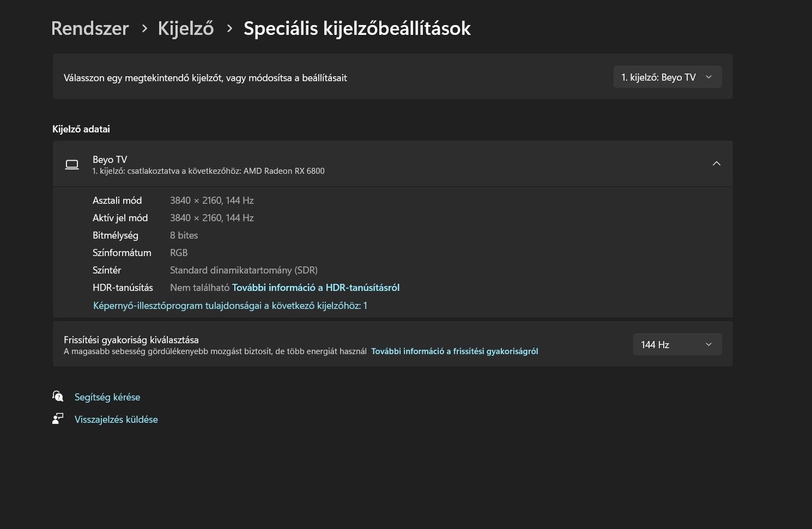Viewport: 812px width, 529px height.
Task: Click the RGB Színformátum value
Action: [x=179, y=253]
